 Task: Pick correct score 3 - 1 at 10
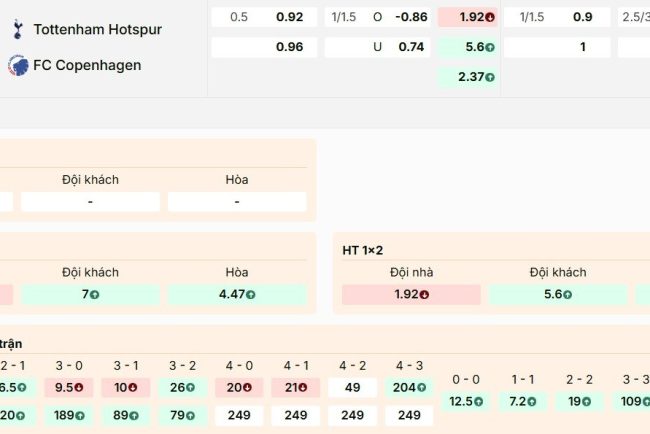[126, 387]
